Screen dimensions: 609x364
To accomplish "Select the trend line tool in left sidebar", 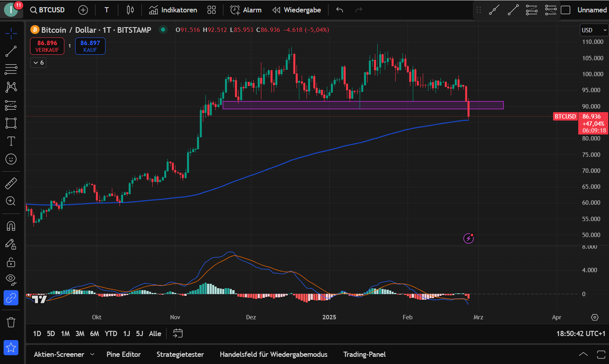I will click(11, 51).
